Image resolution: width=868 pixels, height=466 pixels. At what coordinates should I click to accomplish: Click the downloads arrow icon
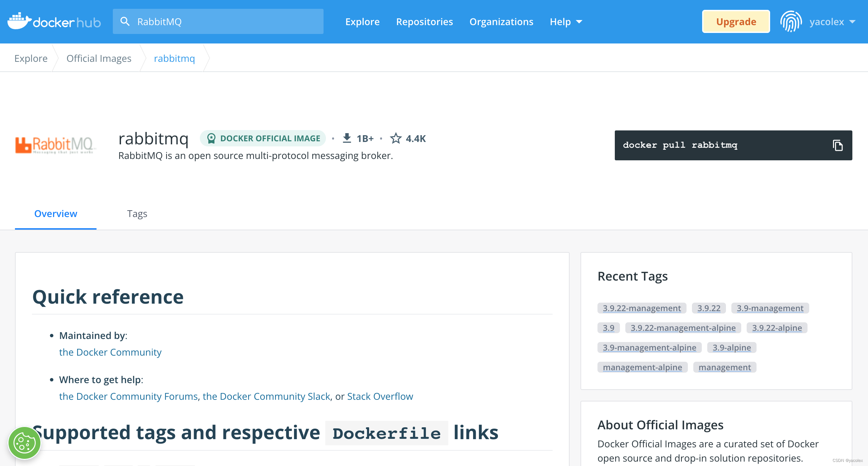tap(347, 139)
